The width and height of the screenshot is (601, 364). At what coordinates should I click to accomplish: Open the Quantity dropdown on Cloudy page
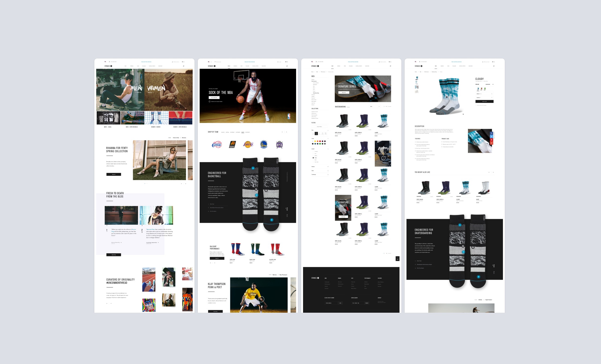pyautogui.click(x=484, y=97)
